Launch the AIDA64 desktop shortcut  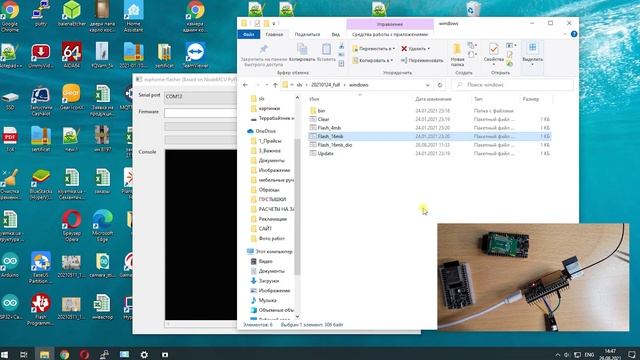(71, 55)
